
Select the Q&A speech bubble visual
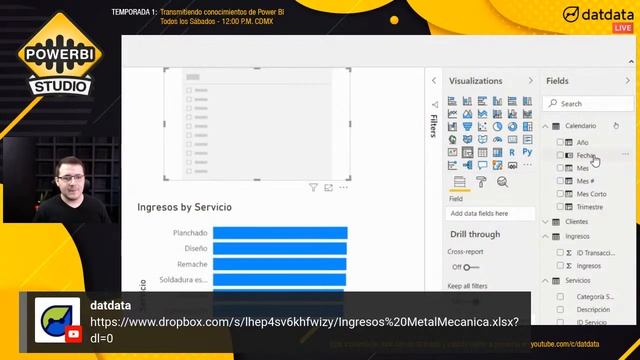click(x=482, y=165)
